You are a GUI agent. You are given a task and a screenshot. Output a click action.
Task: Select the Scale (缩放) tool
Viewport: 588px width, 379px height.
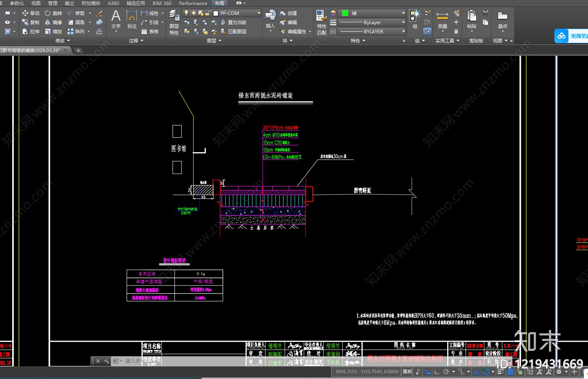point(53,31)
